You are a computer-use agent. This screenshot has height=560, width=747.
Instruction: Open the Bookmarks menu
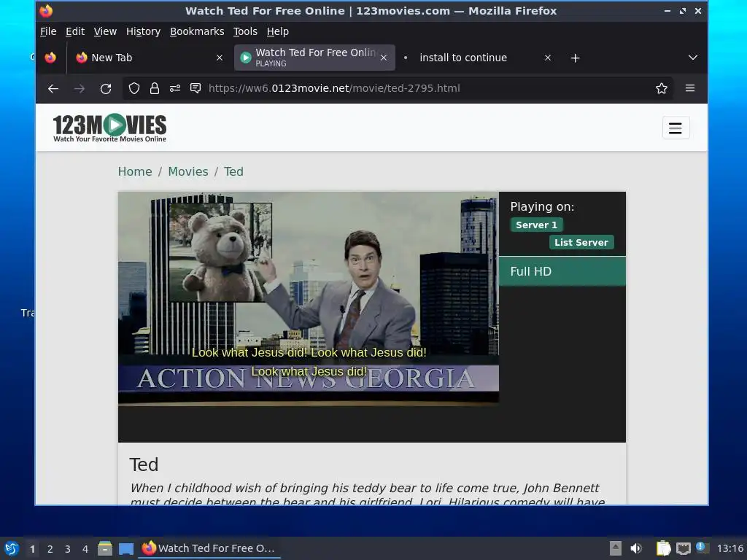point(197,31)
